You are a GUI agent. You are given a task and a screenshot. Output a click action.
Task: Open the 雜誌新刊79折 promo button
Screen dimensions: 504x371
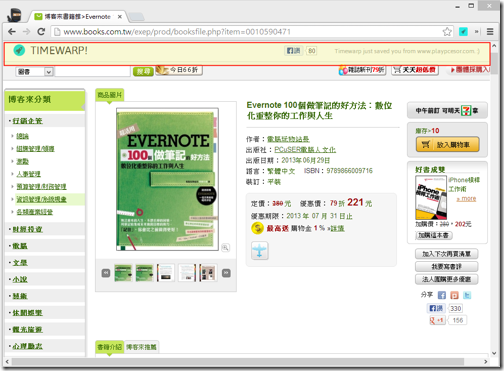coord(362,70)
